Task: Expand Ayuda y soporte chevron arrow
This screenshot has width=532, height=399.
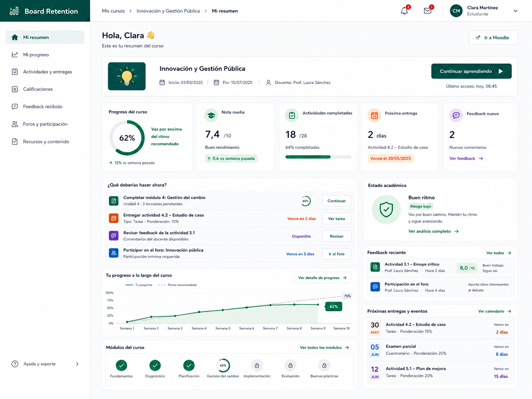Action: pos(77,364)
